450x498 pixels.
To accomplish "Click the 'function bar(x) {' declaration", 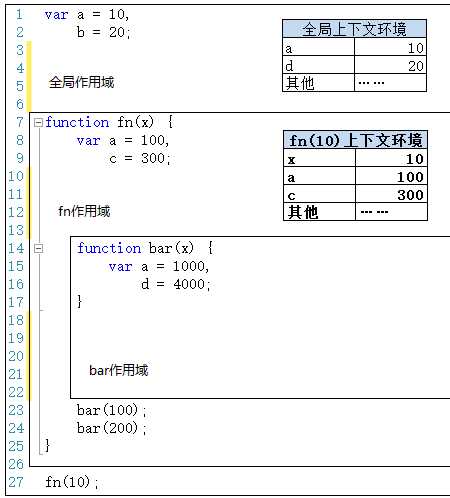I will pyautogui.click(x=145, y=248).
